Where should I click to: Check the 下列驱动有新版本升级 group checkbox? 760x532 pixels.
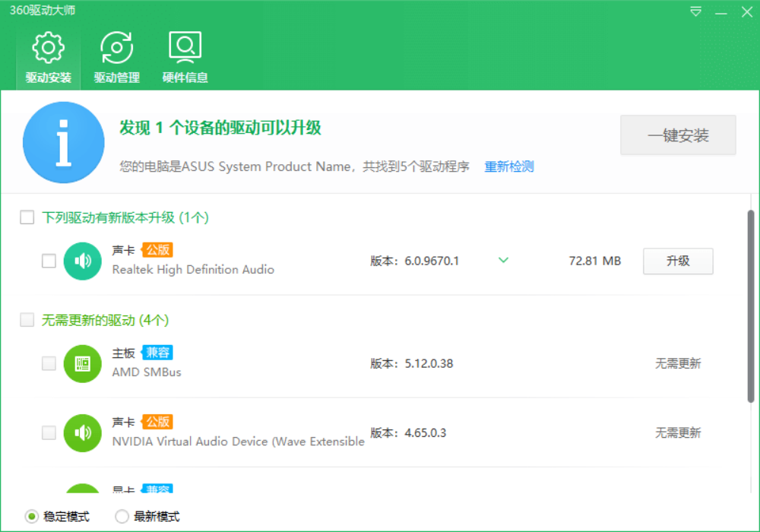point(27,217)
